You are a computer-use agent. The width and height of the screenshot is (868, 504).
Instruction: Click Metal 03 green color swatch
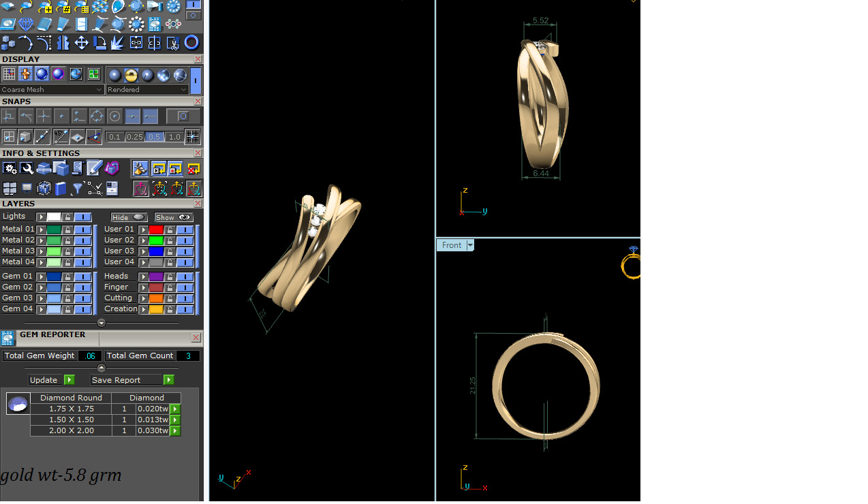(x=54, y=251)
